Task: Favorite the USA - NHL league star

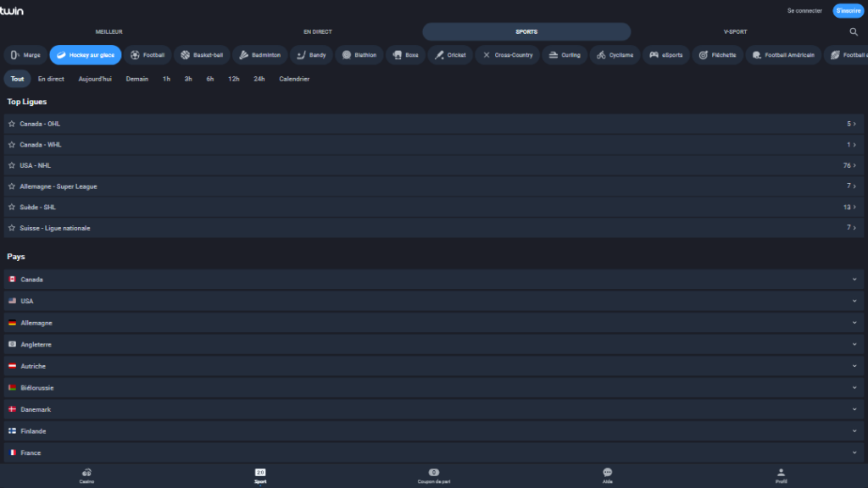Action: (12, 165)
